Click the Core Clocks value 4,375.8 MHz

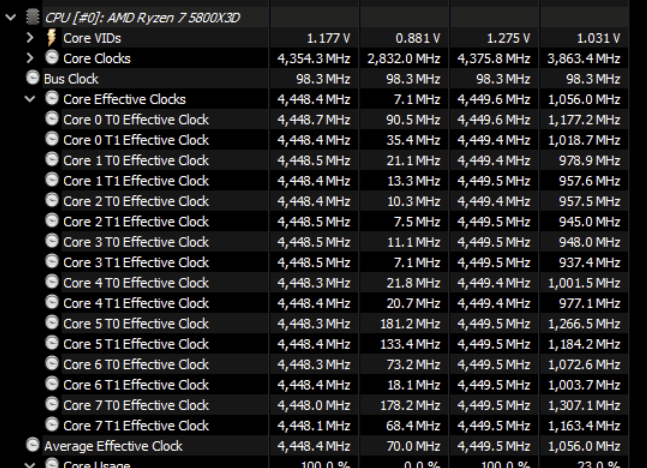pyautogui.click(x=494, y=59)
